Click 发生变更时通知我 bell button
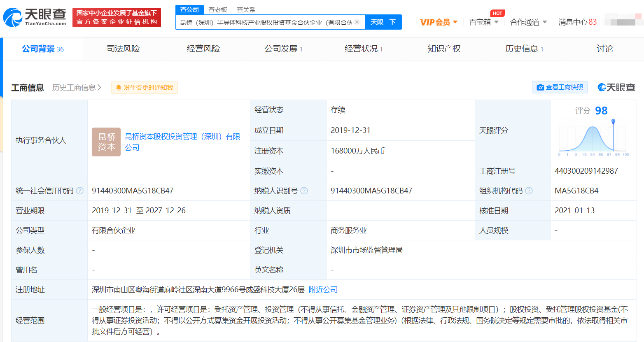 pos(145,88)
